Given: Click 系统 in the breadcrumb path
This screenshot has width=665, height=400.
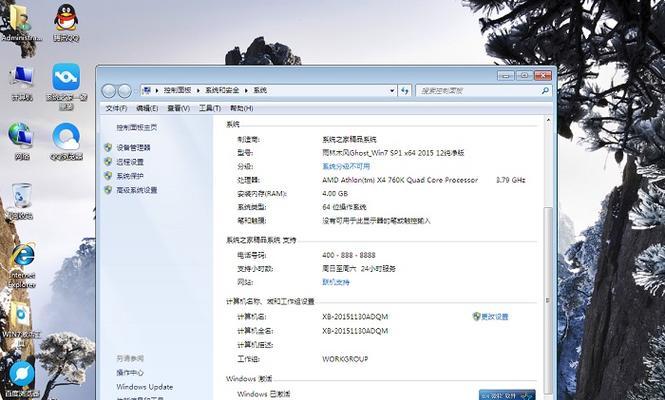Looking at the screenshot, I should click(260, 90).
